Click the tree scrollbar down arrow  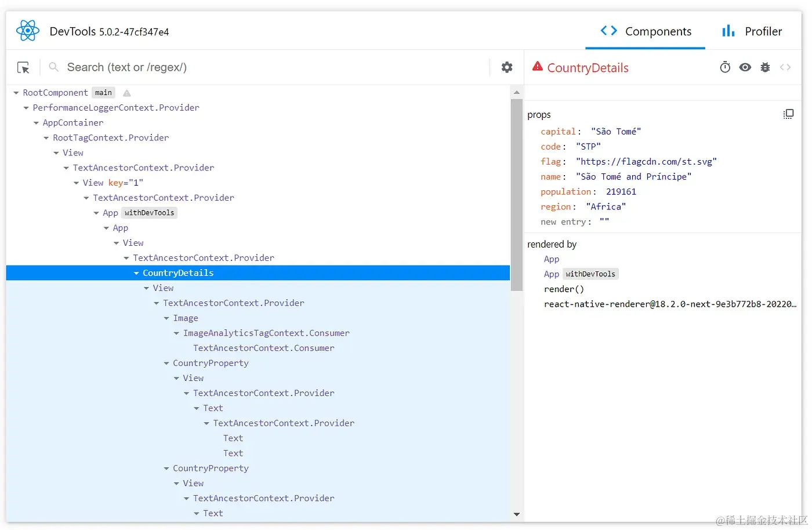coord(516,514)
